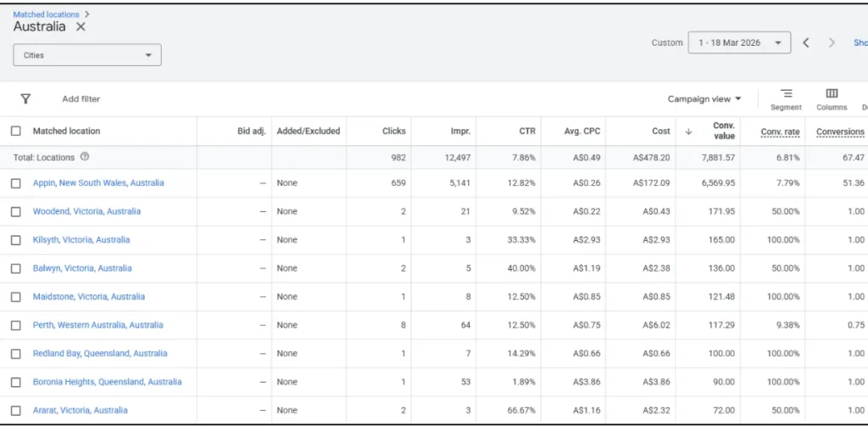Open the date range 1 - 18 Mar 2026 dropdown
The height and width of the screenshot is (426, 868).
pyautogui.click(x=739, y=42)
